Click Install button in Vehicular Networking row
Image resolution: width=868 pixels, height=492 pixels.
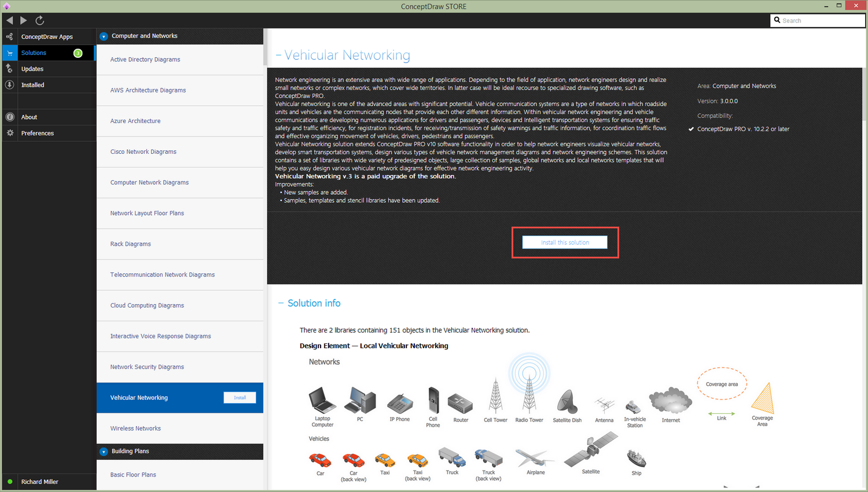point(240,398)
